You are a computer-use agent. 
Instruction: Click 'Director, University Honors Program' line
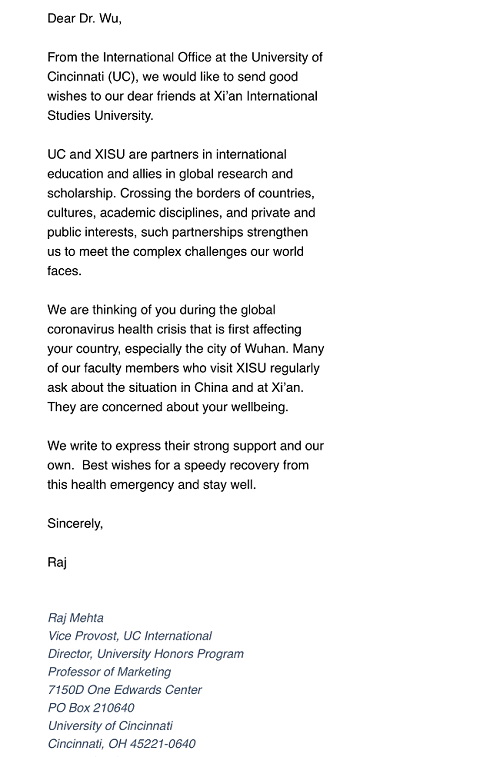(146, 654)
